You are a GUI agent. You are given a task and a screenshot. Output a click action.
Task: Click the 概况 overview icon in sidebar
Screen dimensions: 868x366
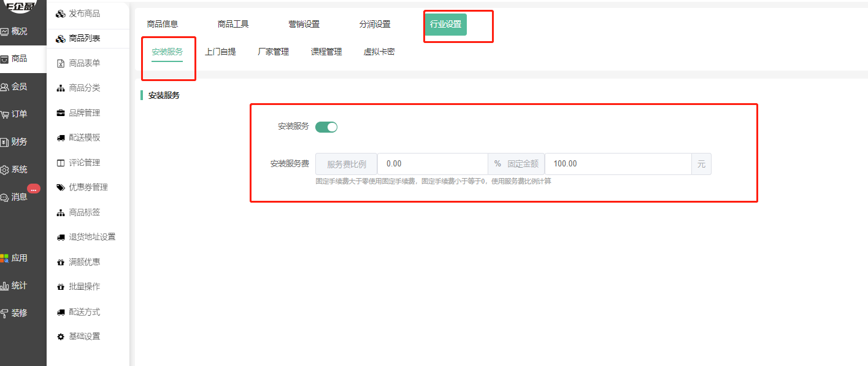[4, 32]
